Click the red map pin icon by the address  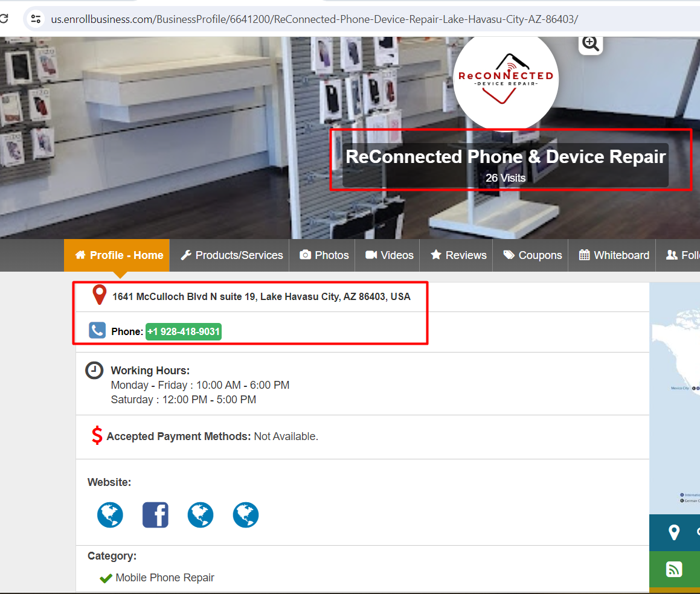click(99, 295)
